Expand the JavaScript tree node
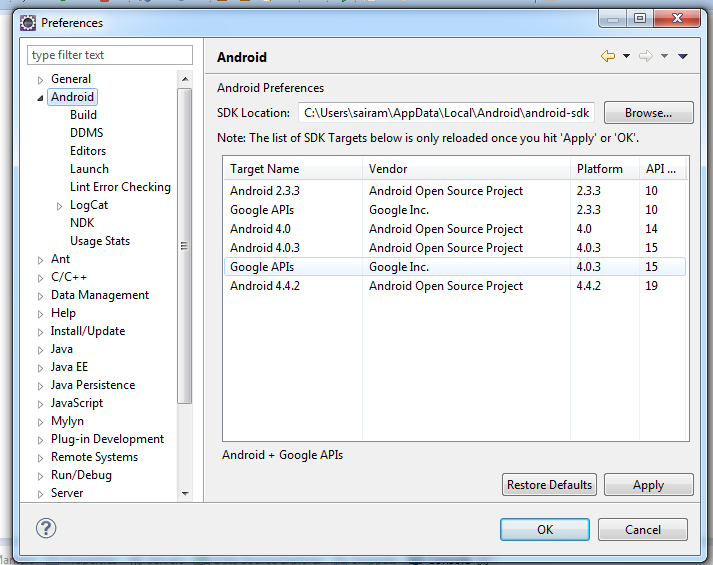Screen dimensions: 713x565 pyautogui.click(x=40, y=404)
